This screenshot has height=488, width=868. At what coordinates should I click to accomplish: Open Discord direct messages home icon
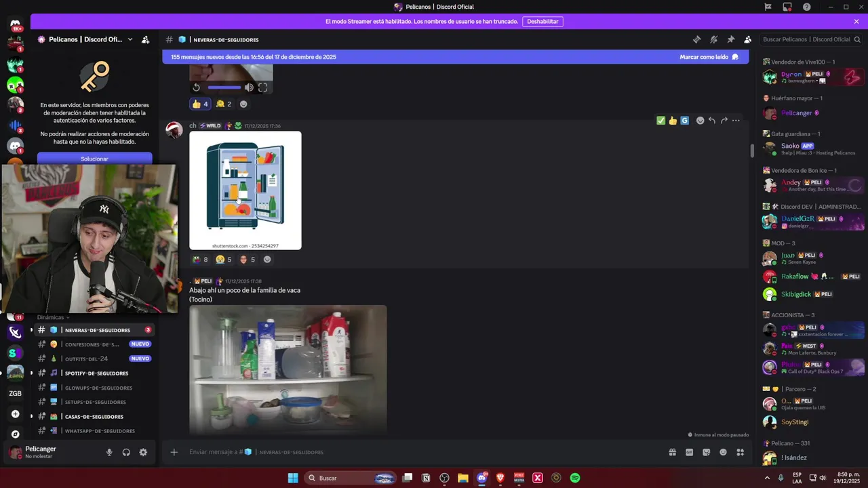point(15,24)
